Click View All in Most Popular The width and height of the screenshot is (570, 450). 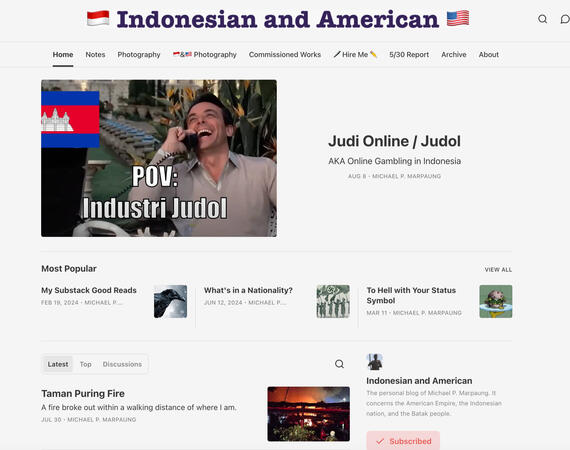pos(498,269)
